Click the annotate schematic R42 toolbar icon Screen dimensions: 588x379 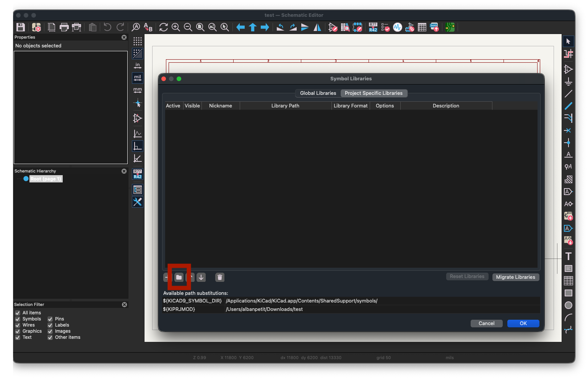tap(373, 27)
